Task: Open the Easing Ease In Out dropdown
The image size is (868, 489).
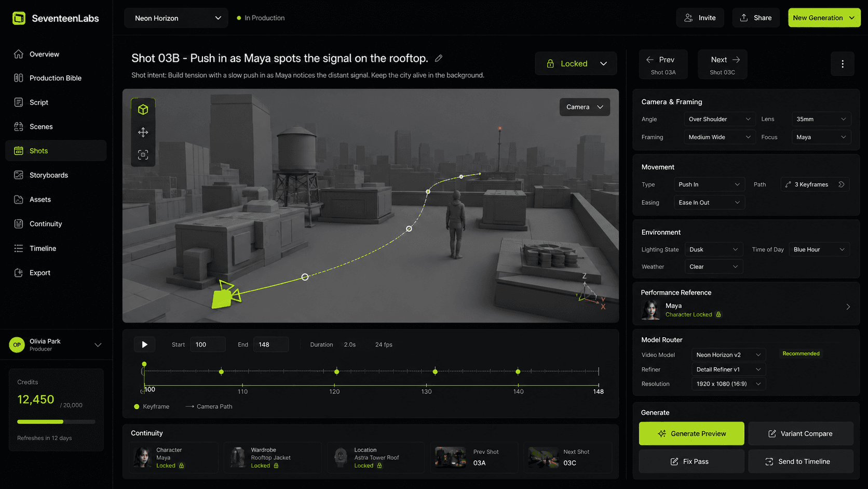Action: click(x=709, y=203)
